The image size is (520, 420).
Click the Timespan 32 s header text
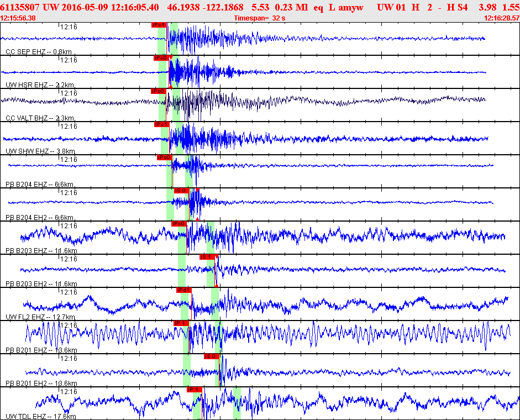tap(259, 18)
